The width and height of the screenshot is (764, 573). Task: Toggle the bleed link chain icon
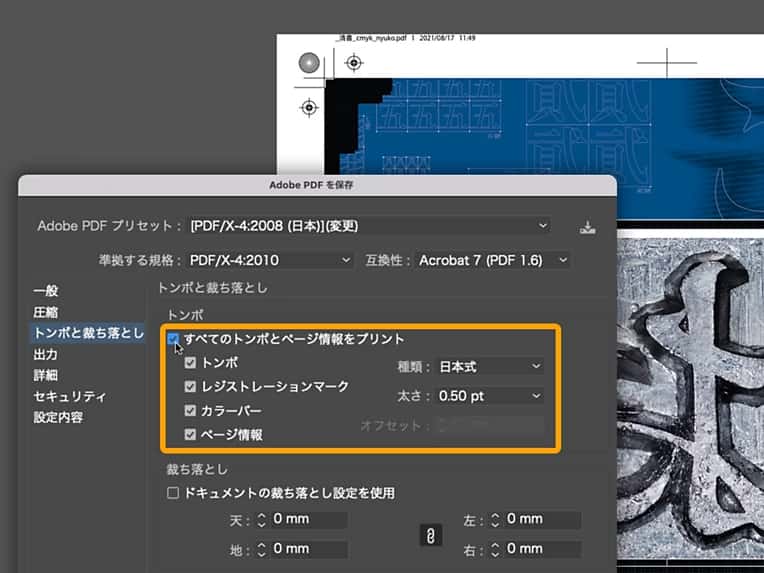point(431,535)
